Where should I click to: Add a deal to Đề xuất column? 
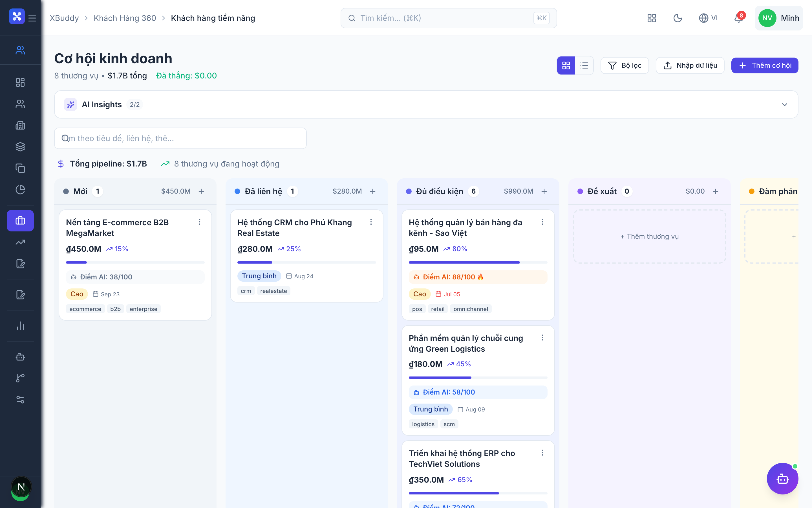point(716,191)
